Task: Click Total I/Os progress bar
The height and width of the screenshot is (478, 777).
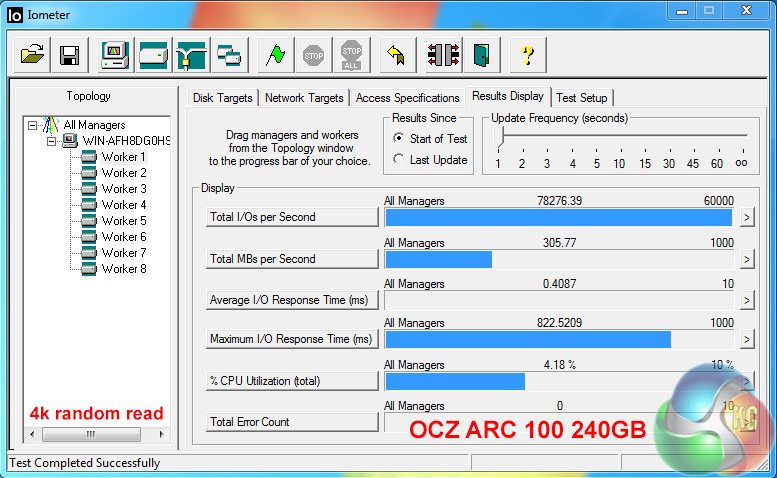Action: 559,217
